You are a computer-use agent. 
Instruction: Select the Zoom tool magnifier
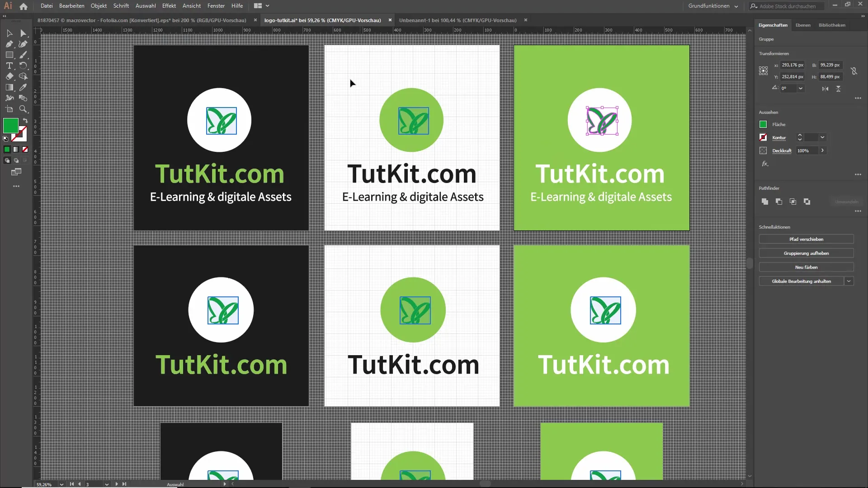pyautogui.click(x=23, y=109)
